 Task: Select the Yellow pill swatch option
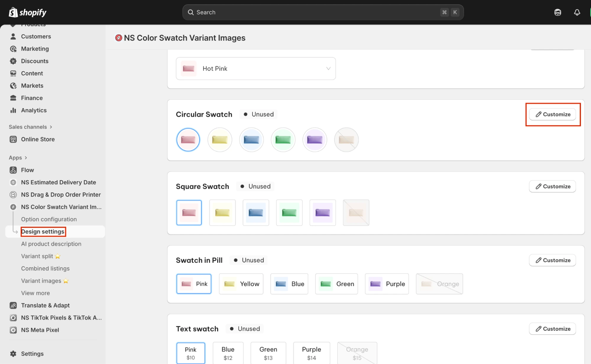click(x=241, y=284)
